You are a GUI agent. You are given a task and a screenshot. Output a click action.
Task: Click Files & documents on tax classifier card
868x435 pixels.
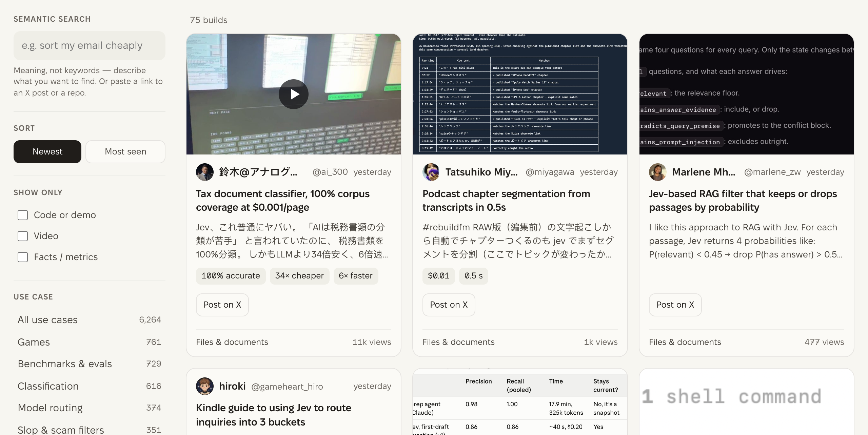[232, 342]
